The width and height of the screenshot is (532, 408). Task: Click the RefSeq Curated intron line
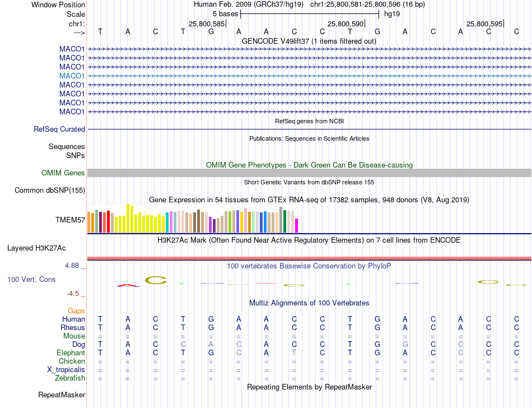[309, 129]
